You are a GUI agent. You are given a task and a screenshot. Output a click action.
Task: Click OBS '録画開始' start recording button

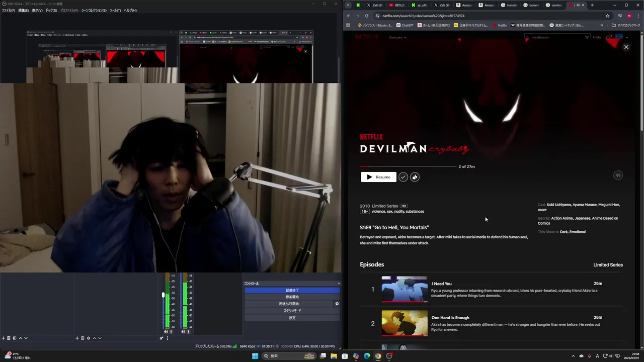(292, 297)
